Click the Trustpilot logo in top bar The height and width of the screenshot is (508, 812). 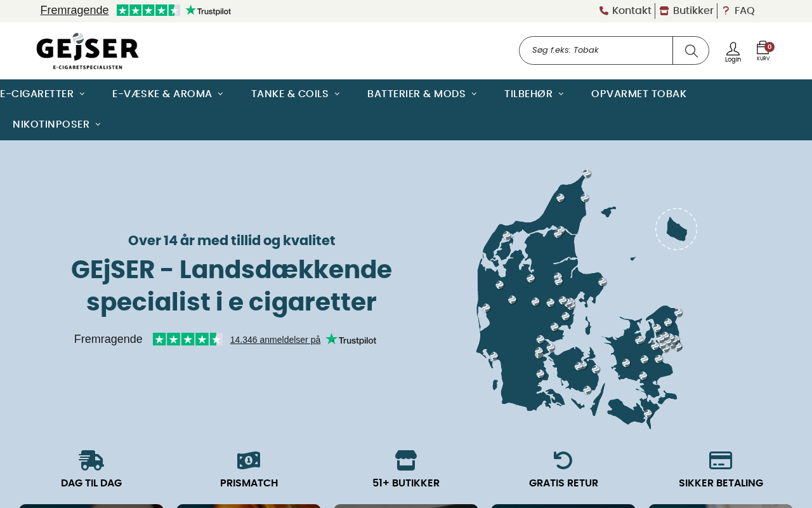pos(208,10)
